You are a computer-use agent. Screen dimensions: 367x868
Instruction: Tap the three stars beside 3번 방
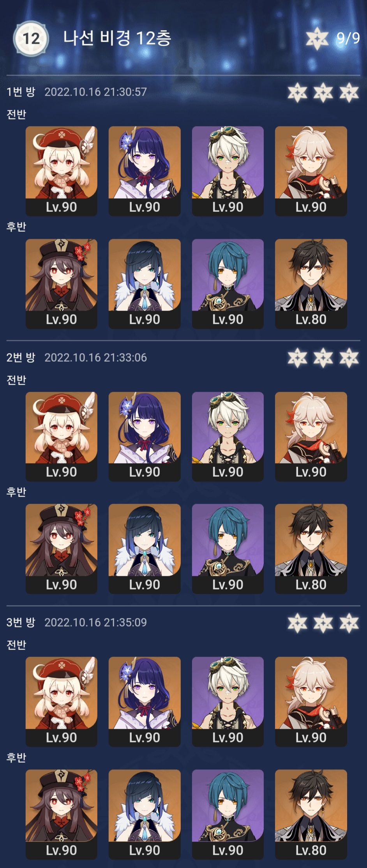[323, 623]
